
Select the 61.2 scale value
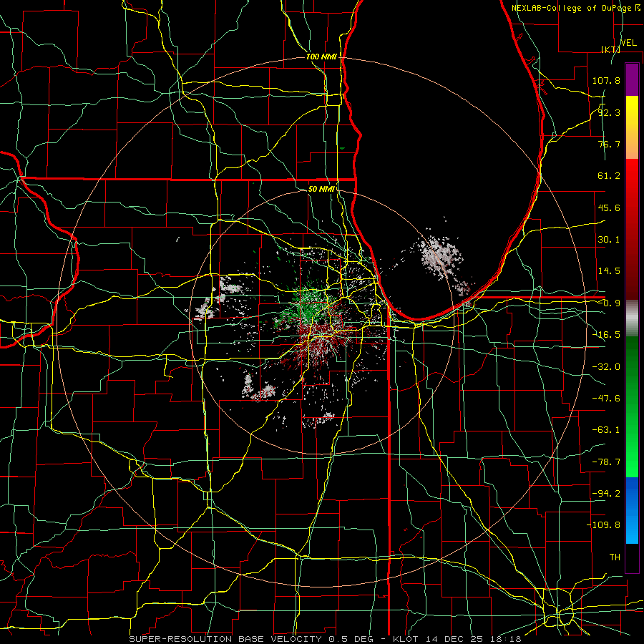tap(609, 176)
